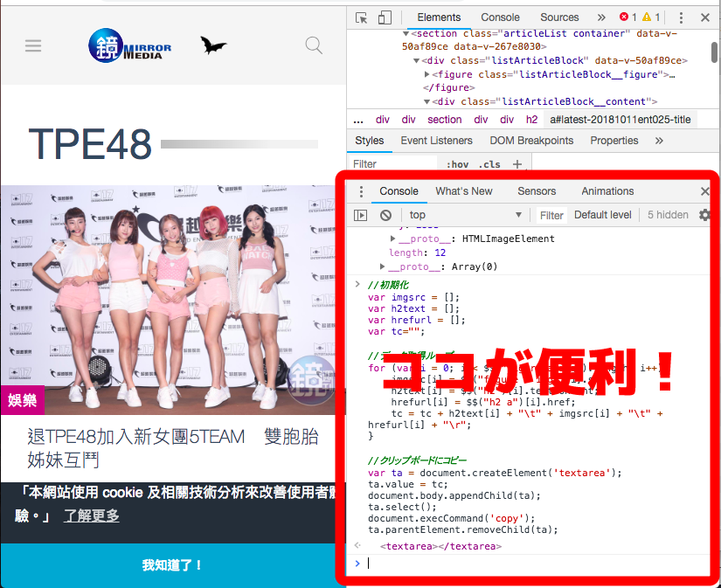Viewport: 721px width, 588px height.
Task: Click the TPE48 page heading
Action: click(90, 144)
